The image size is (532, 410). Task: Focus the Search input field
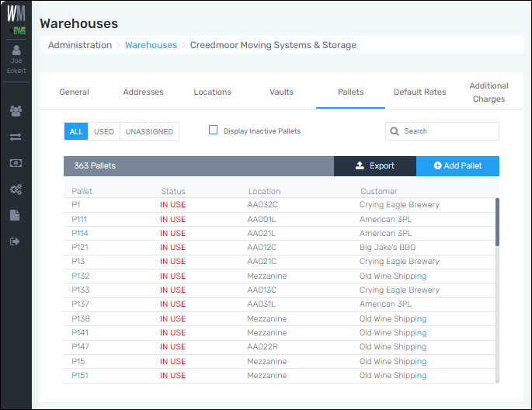coord(442,131)
